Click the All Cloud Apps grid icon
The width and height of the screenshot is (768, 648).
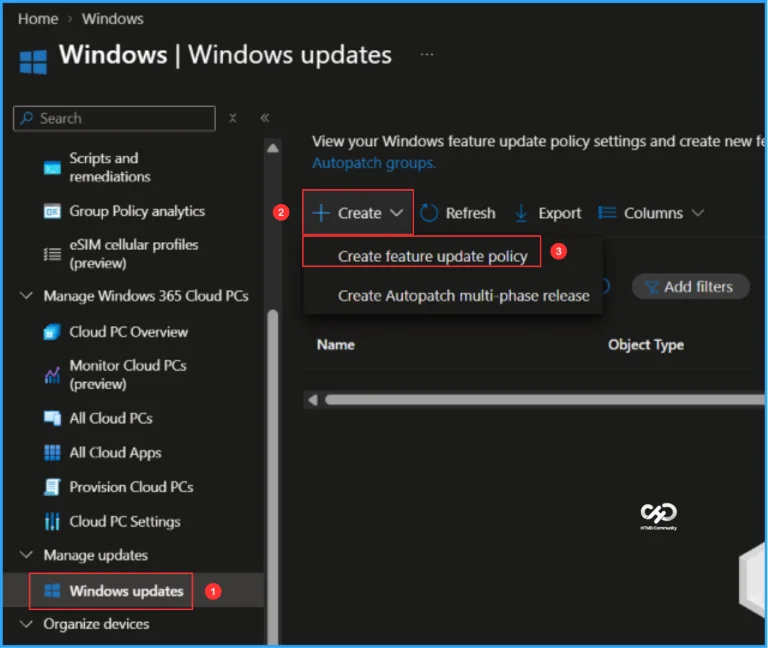tap(52, 453)
